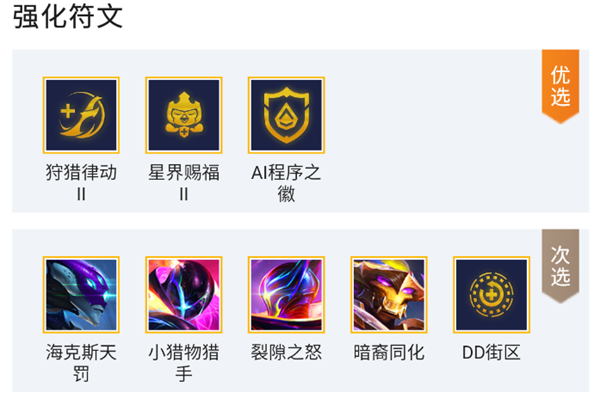Choose the AI程序之徽 shield emblem icon

coord(286,115)
